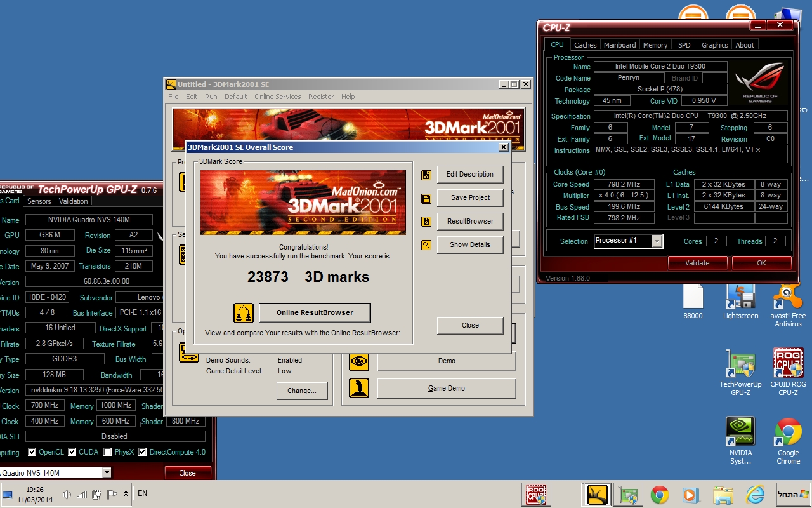Click the 3DMark2001 taskbar button

click(x=598, y=495)
